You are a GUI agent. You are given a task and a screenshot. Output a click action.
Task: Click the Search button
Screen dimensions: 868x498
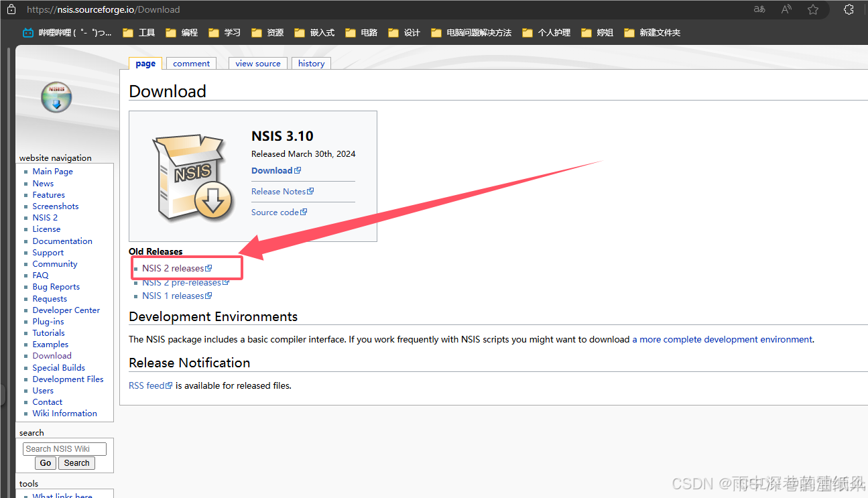[76, 463]
